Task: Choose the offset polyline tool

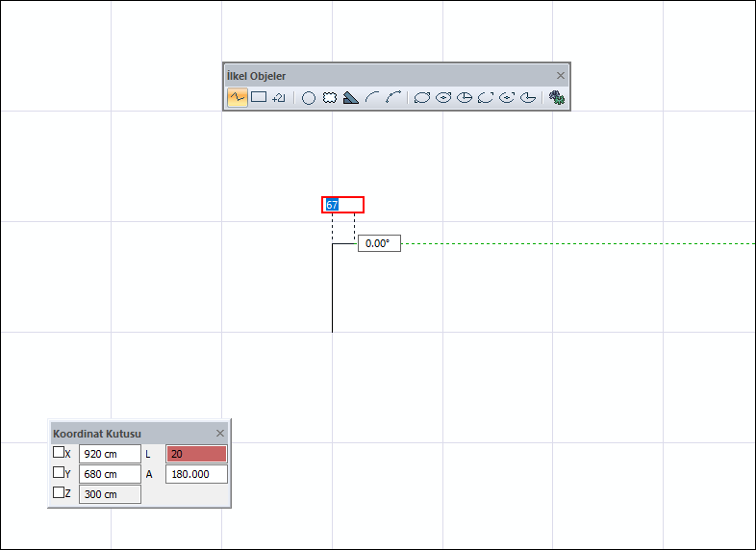Action: (279, 98)
